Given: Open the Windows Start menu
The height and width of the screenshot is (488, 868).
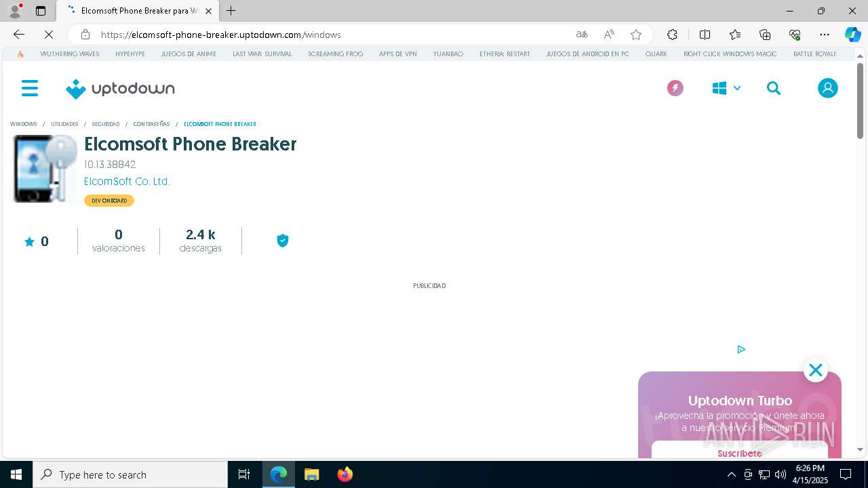Looking at the screenshot, I should tap(16, 474).
